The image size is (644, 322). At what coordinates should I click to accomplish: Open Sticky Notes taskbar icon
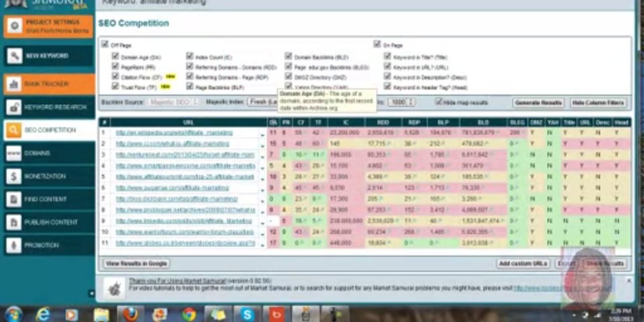[x=218, y=314]
